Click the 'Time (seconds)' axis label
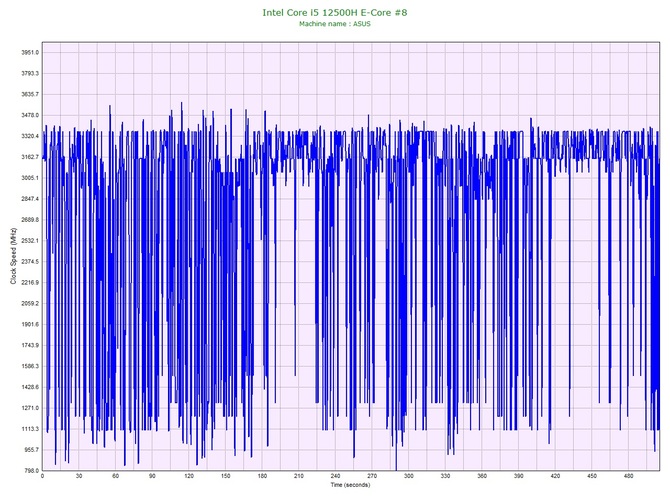The image size is (670, 502). [350, 485]
